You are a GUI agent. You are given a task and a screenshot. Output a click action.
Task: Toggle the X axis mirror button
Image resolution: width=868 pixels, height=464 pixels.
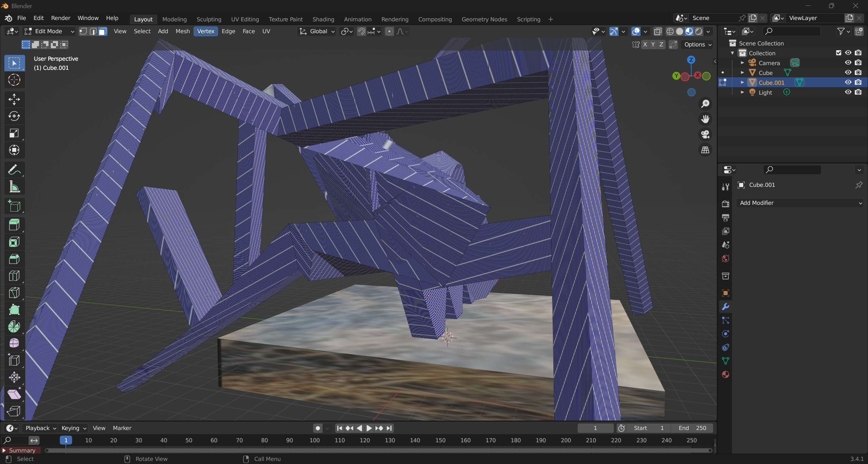(645, 44)
